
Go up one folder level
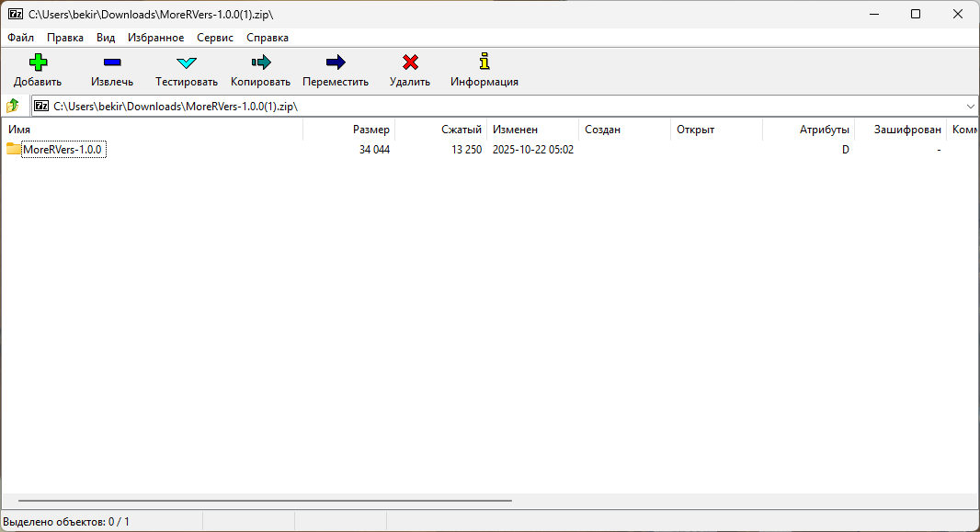13,106
